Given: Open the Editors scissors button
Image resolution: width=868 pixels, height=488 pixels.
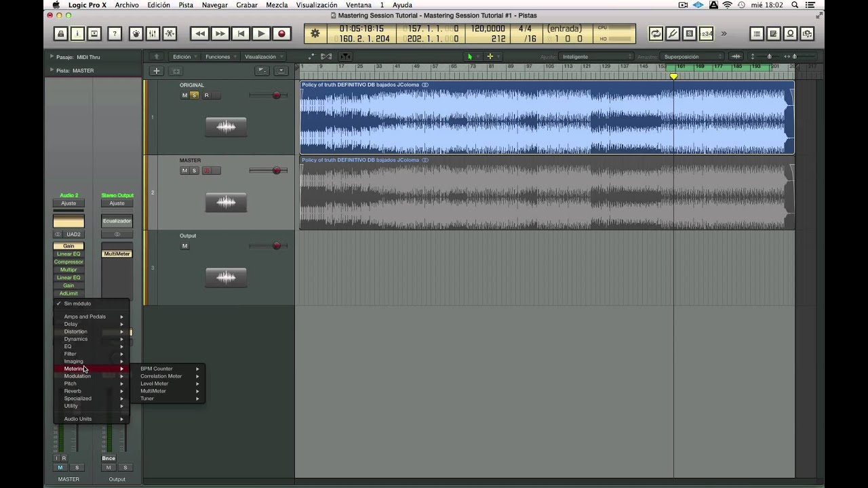Looking at the screenshot, I should (170, 33).
